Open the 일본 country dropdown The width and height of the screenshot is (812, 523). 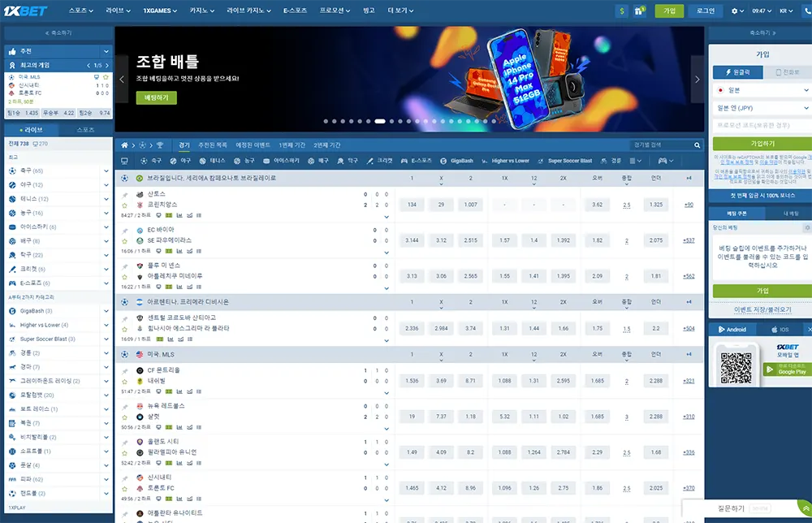pos(762,90)
